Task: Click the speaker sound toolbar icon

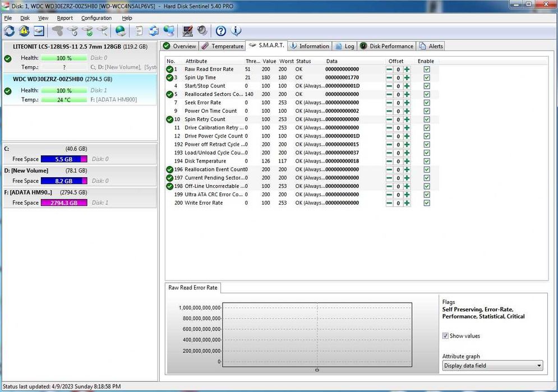Action: point(202,31)
